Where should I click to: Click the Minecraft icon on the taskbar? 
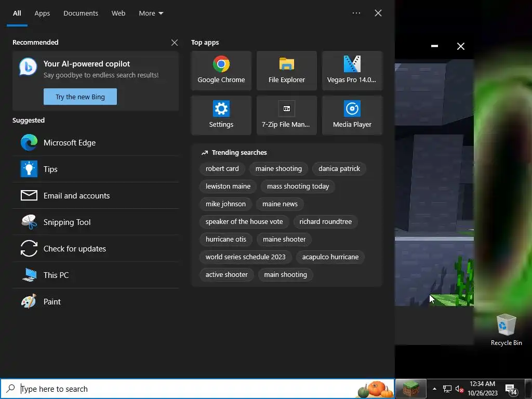click(x=410, y=389)
